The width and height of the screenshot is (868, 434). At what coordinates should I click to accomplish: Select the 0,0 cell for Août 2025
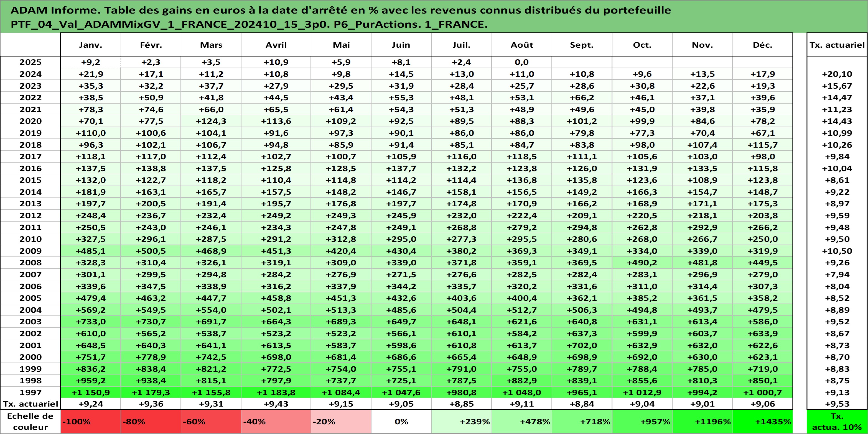click(x=522, y=62)
